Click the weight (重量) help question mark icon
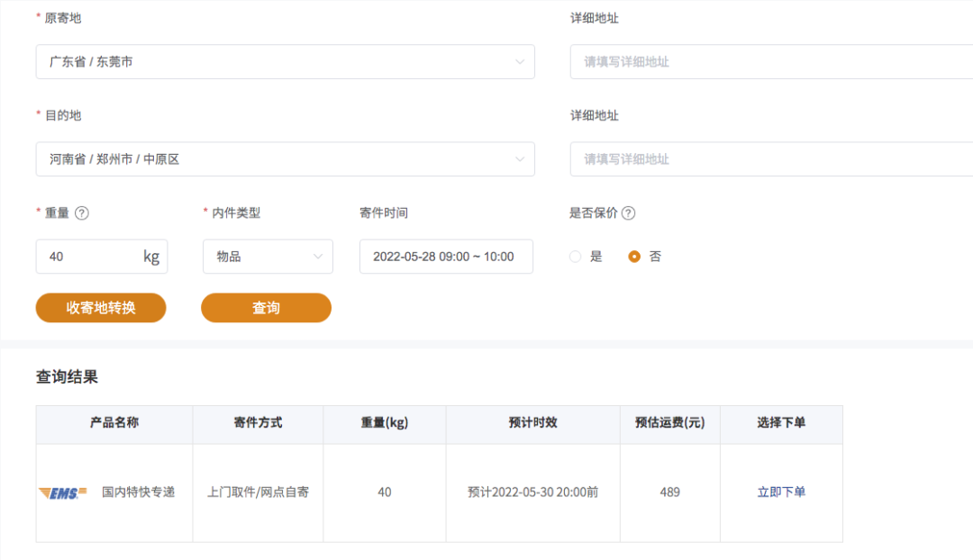This screenshot has width=973, height=560. (x=82, y=212)
